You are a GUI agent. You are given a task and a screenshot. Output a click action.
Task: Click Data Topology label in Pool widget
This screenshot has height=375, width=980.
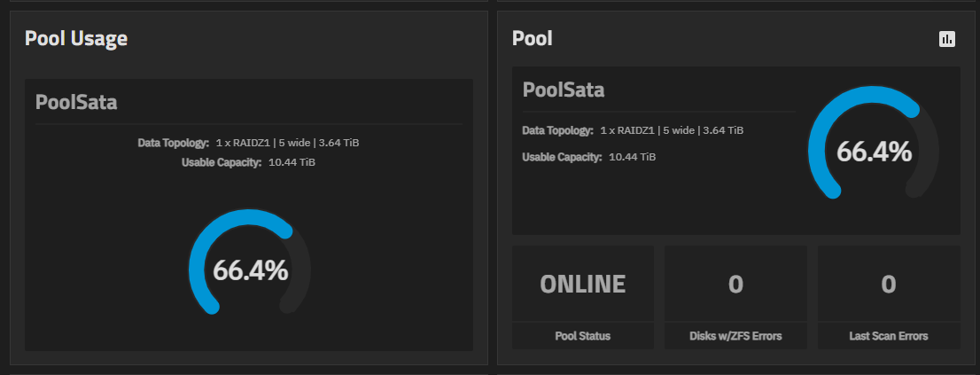[x=557, y=130]
